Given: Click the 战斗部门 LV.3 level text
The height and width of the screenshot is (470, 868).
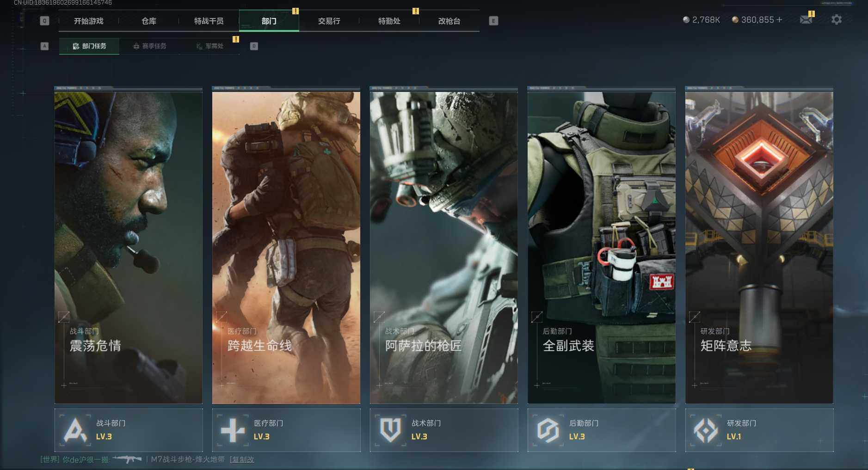Looking at the screenshot, I should [x=104, y=437].
